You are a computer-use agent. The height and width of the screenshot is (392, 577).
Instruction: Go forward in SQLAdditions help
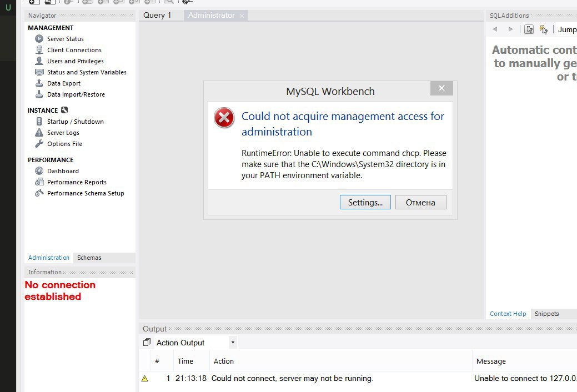pos(510,29)
